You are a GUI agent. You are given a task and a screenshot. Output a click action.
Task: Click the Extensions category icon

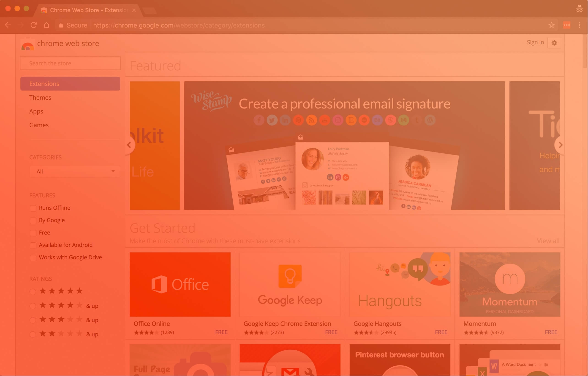(x=70, y=83)
